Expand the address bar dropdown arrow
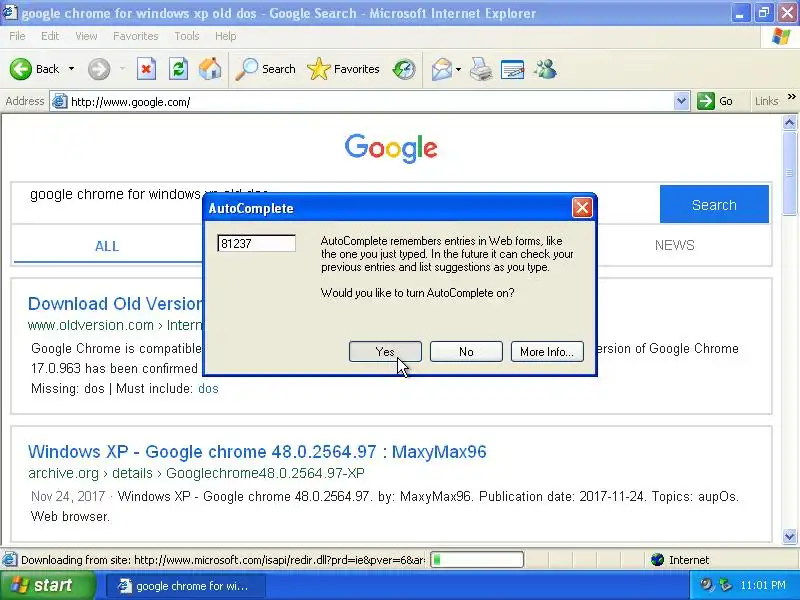Viewport: 800px width, 600px height. (x=682, y=102)
